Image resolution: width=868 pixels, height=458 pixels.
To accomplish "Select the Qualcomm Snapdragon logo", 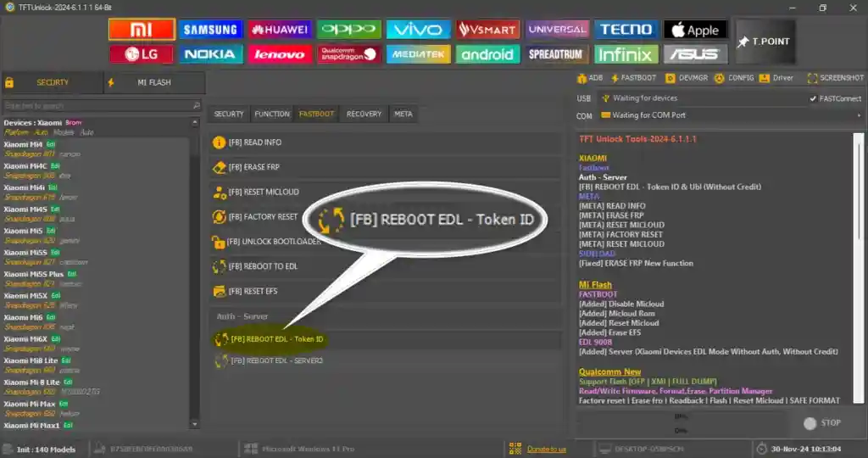I will (x=348, y=54).
